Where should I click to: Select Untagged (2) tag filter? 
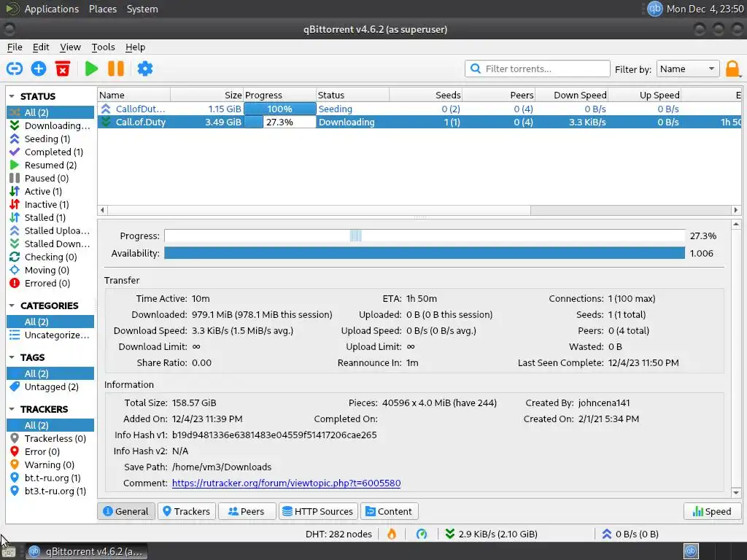coord(50,386)
